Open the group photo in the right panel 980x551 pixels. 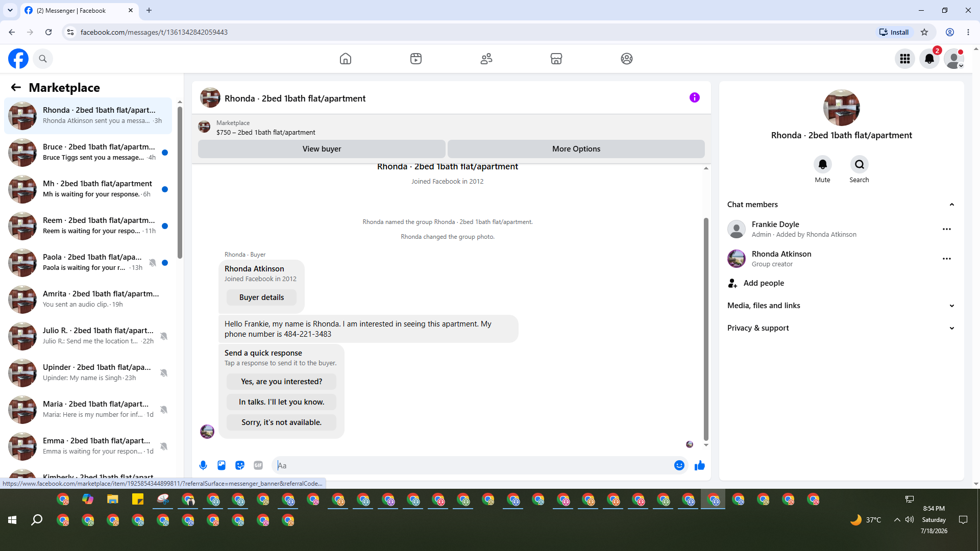click(842, 108)
